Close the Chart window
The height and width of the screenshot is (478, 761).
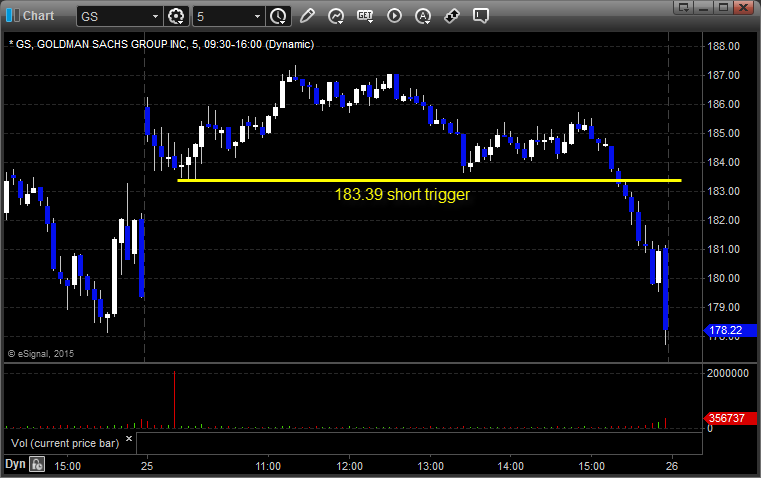[743, 7]
